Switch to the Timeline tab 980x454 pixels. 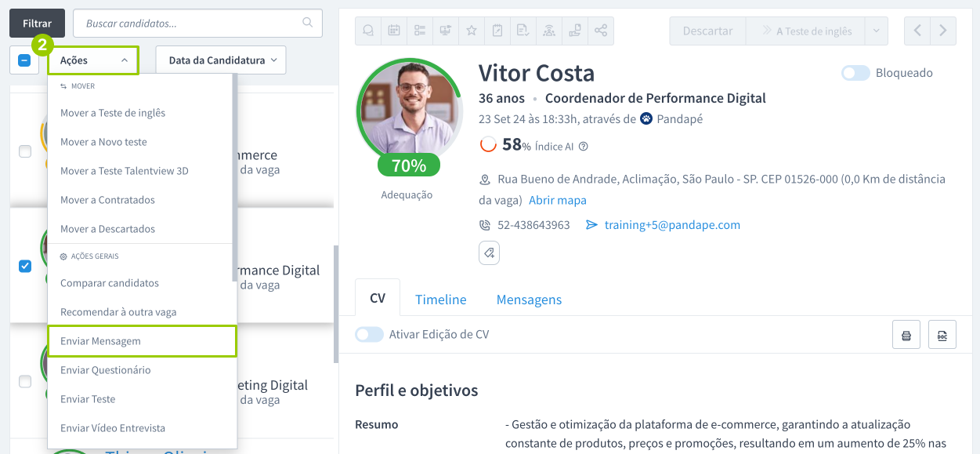pyautogui.click(x=440, y=300)
